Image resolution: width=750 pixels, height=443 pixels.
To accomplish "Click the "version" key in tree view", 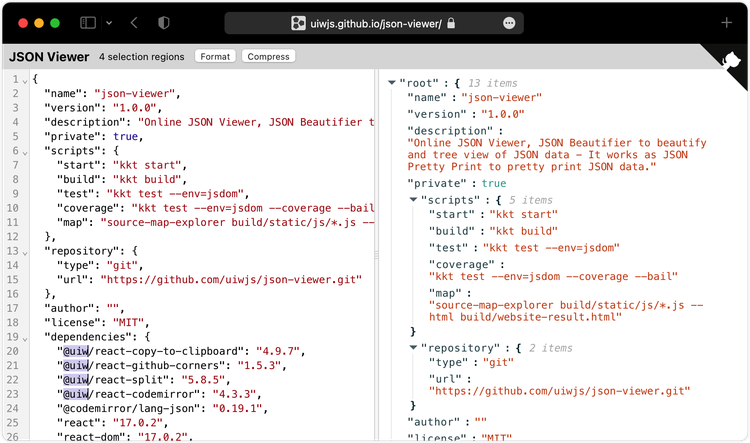I will tap(437, 114).
